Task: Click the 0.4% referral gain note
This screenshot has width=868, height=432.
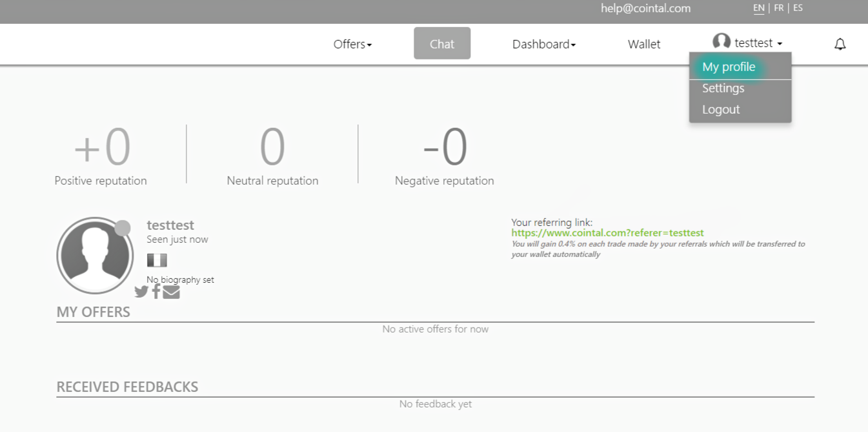Action: click(x=658, y=249)
